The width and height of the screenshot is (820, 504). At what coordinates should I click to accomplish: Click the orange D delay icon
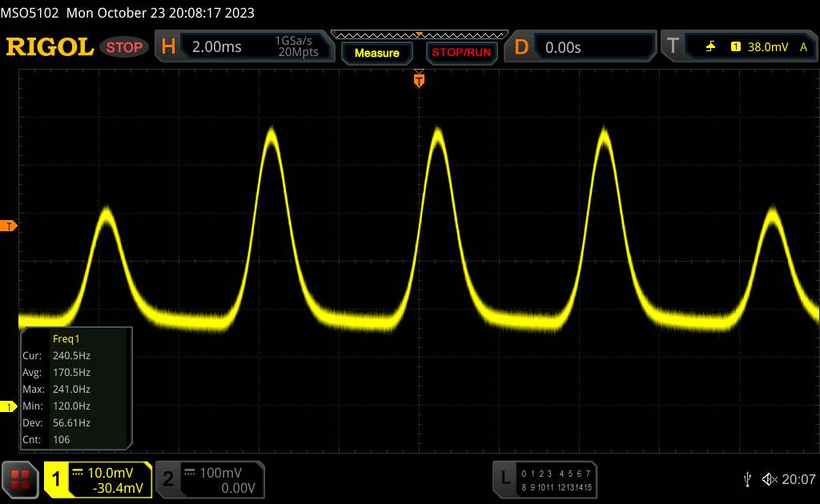tap(521, 47)
